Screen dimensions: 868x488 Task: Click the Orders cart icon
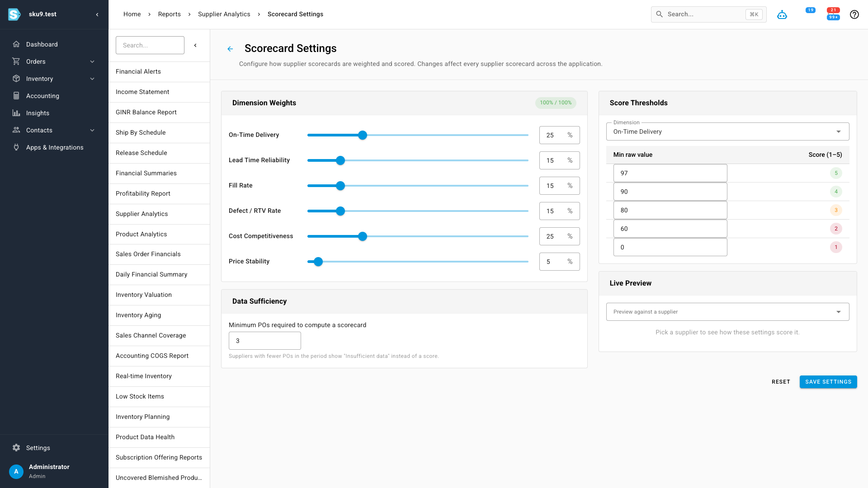16,61
